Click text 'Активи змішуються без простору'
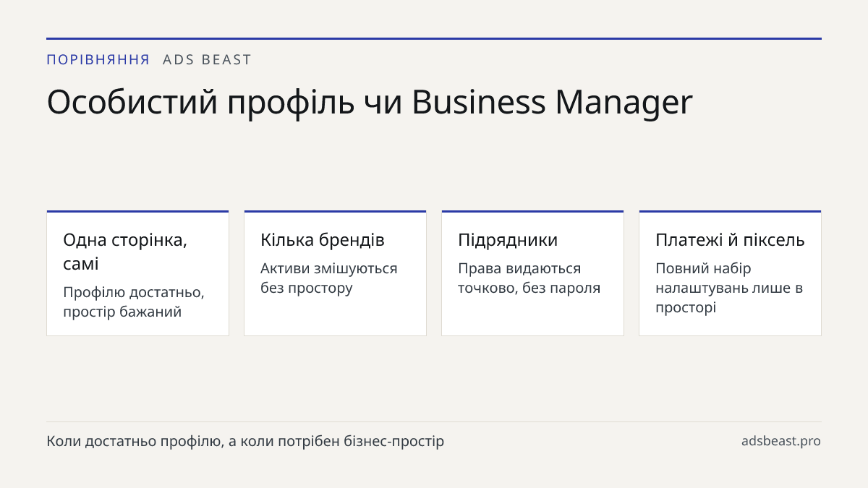 click(x=329, y=278)
